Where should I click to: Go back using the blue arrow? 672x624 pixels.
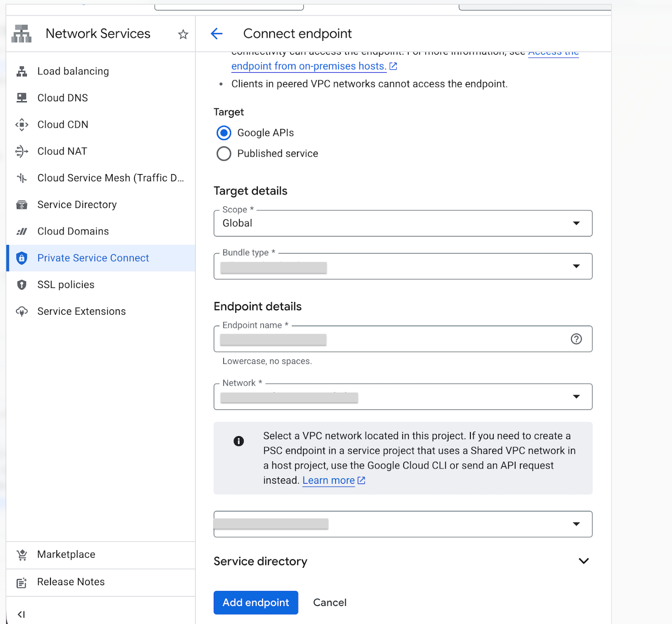pyautogui.click(x=217, y=34)
